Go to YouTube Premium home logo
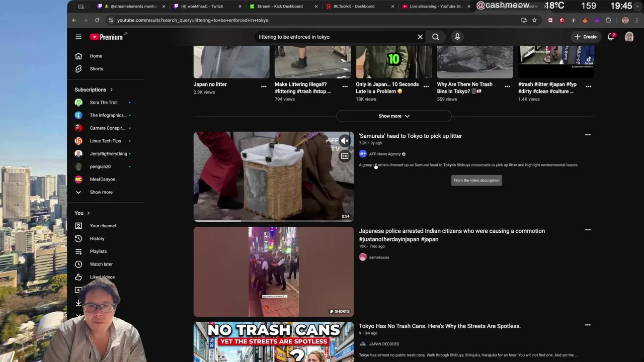 click(107, 37)
